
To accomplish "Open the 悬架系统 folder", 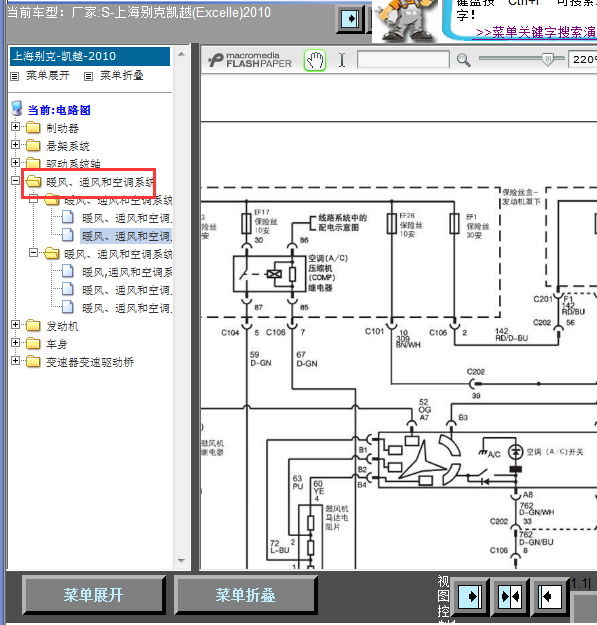I will click(x=68, y=146).
